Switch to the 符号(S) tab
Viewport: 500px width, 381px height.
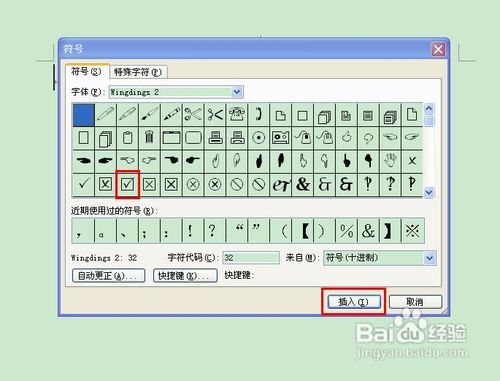pyautogui.click(x=86, y=71)
